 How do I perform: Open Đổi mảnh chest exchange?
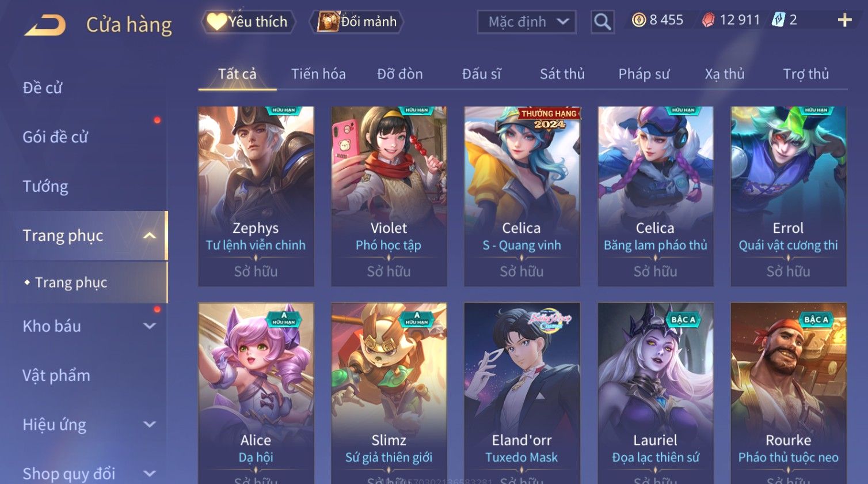click(x=357, y=22)
